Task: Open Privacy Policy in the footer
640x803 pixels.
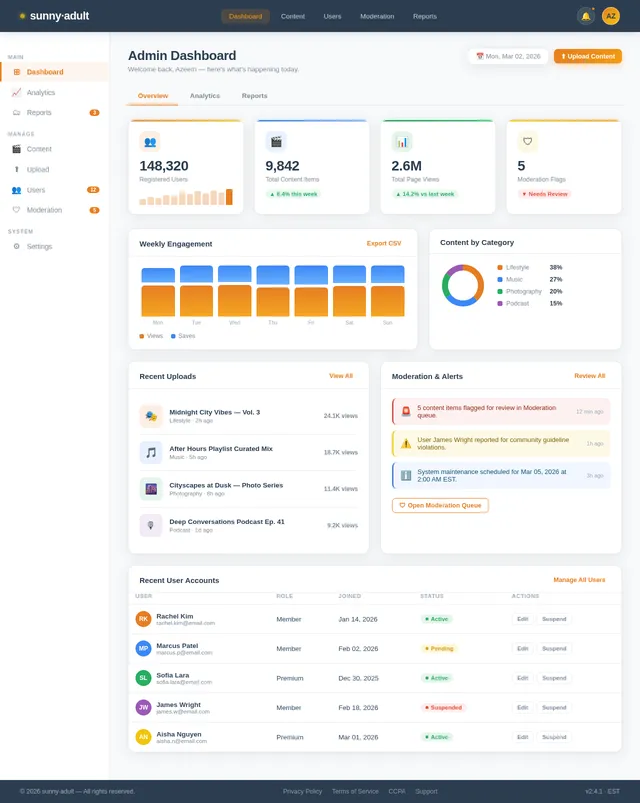Action: point(303,791)
